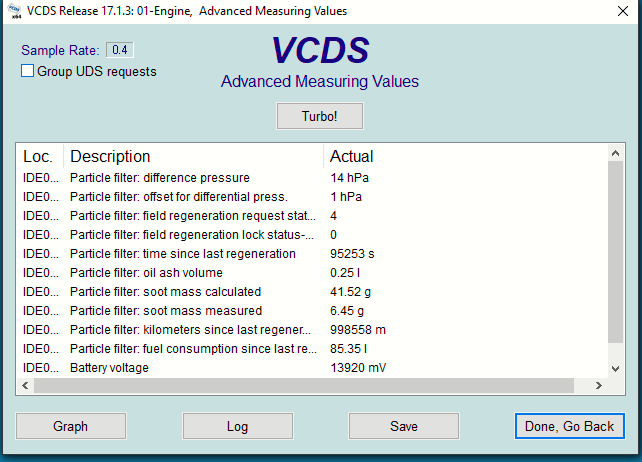
Task: Click the horizontal scroll left arrow
Action: point(25,385)
